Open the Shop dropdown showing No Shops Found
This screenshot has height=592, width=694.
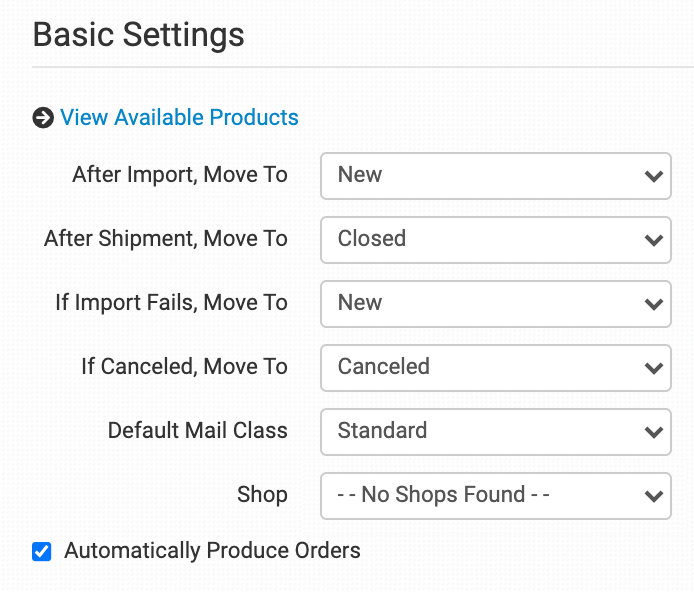(x=495, y=496)
